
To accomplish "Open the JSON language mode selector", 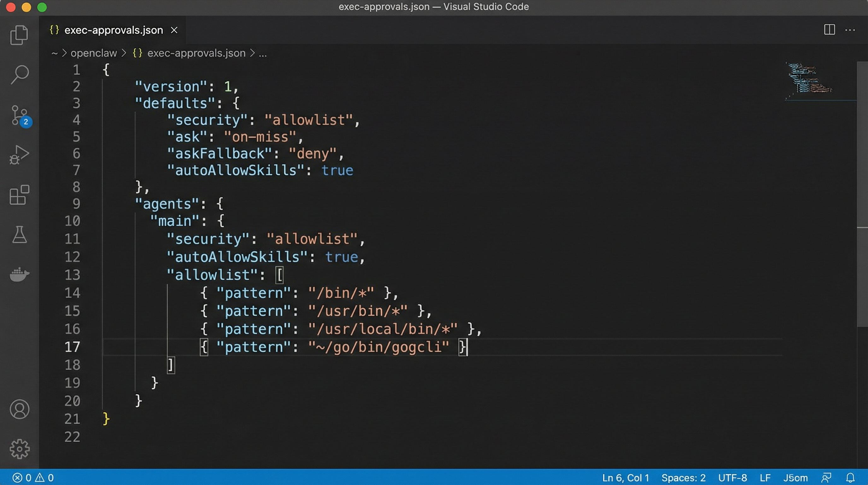I will [795, 478].
